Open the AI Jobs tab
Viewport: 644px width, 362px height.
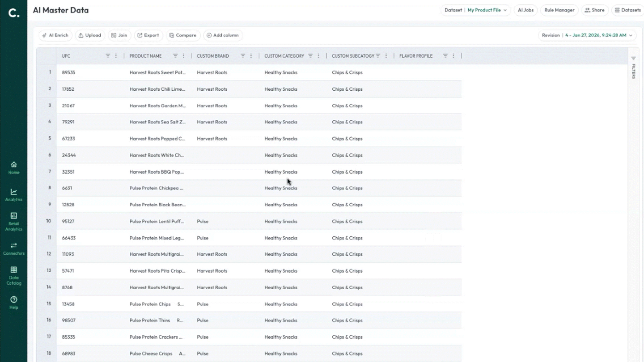(525, 10)
